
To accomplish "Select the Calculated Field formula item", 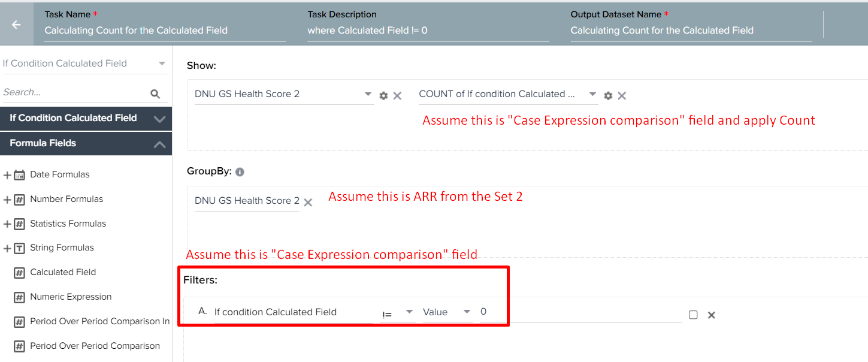I will pos(63,272).
